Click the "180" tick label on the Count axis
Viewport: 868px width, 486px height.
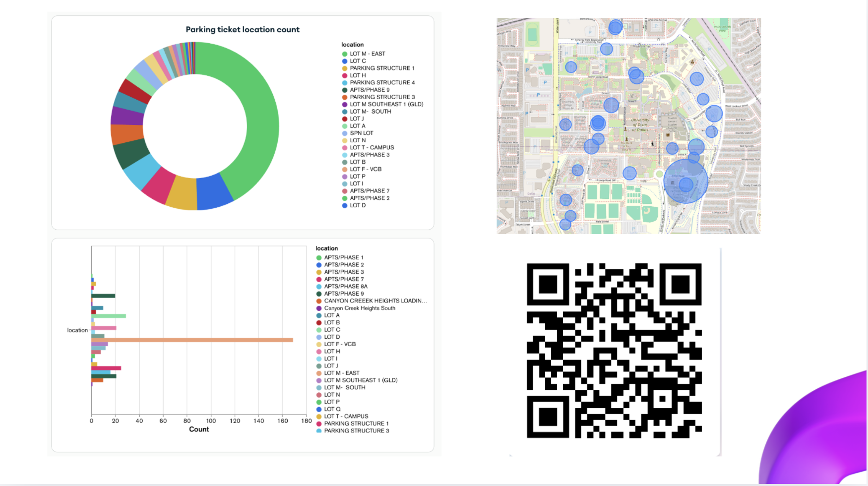point(307,421)
